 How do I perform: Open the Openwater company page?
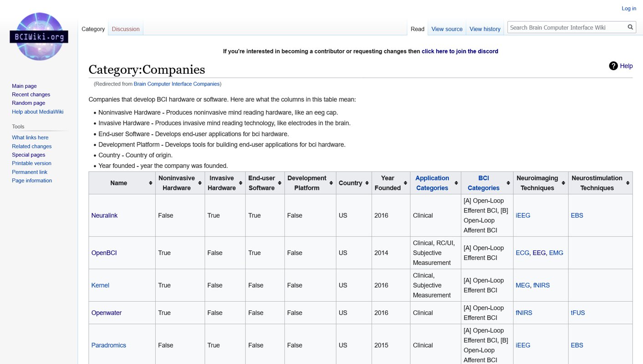click(x=106, y=313)
